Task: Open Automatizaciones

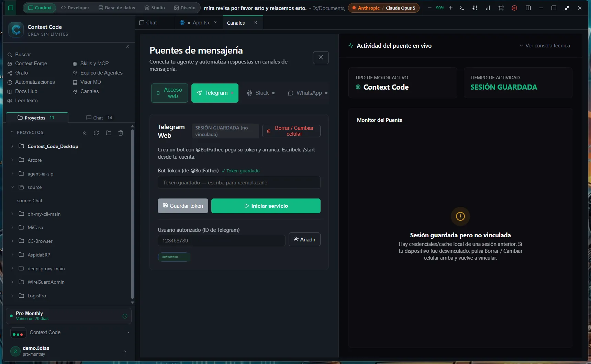Action: [x=31, y=82]
